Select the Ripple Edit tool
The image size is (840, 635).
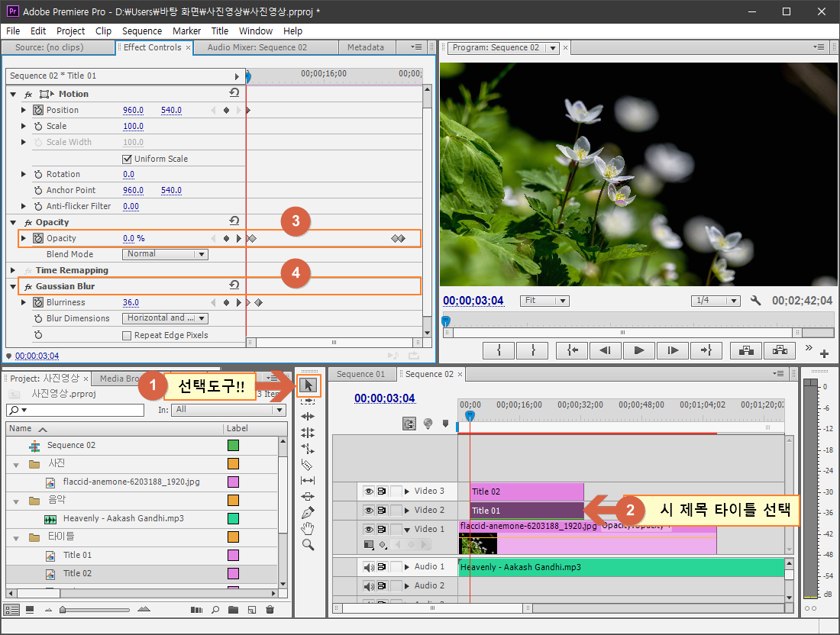tap(308, 417)
